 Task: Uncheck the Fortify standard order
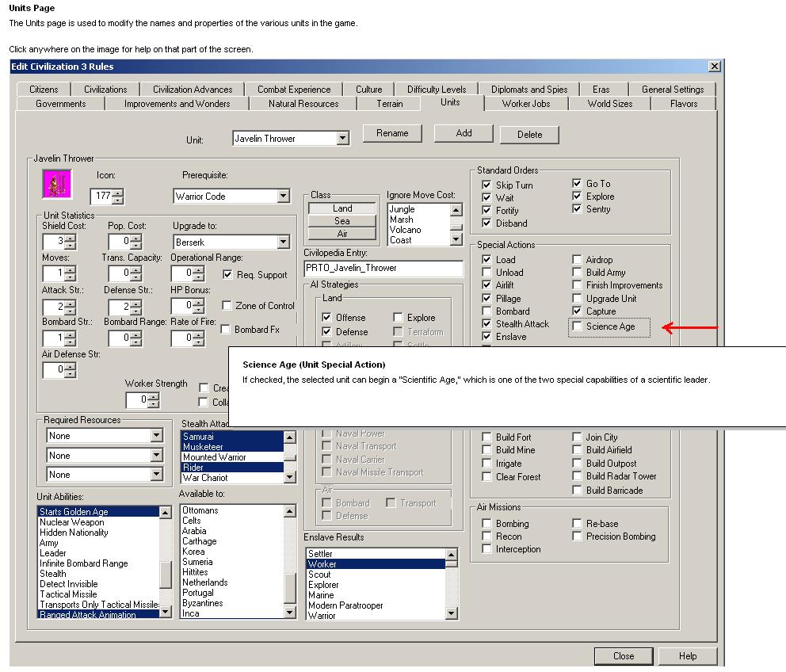click(x=486, y=210)
